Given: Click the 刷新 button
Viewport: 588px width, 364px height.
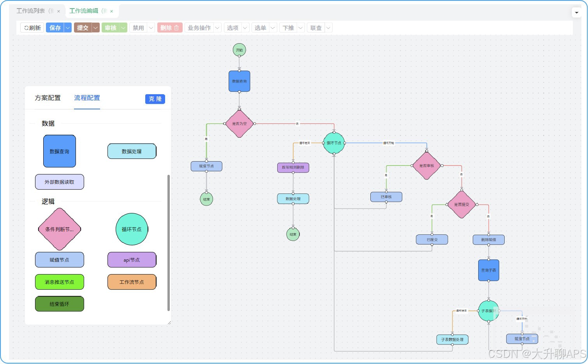Looking at the screenshot, I should coord(32,28).
